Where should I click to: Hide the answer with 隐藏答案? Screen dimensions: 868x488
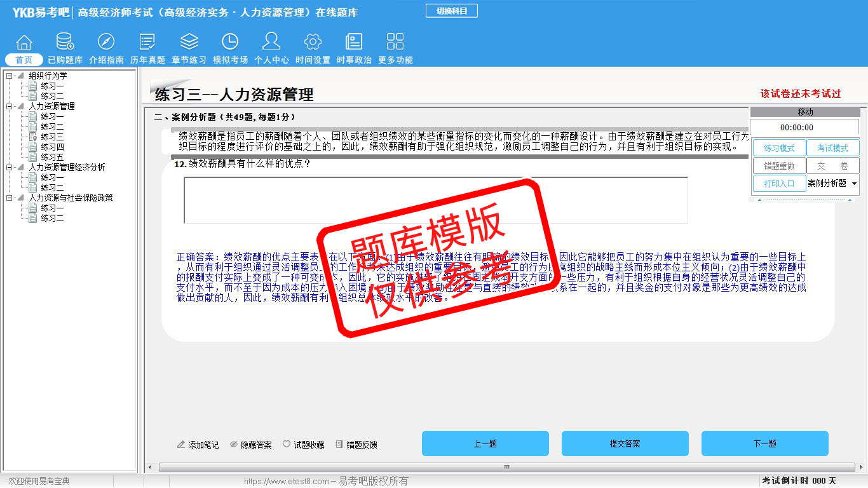pyautogui.click(x=251, y=445)
